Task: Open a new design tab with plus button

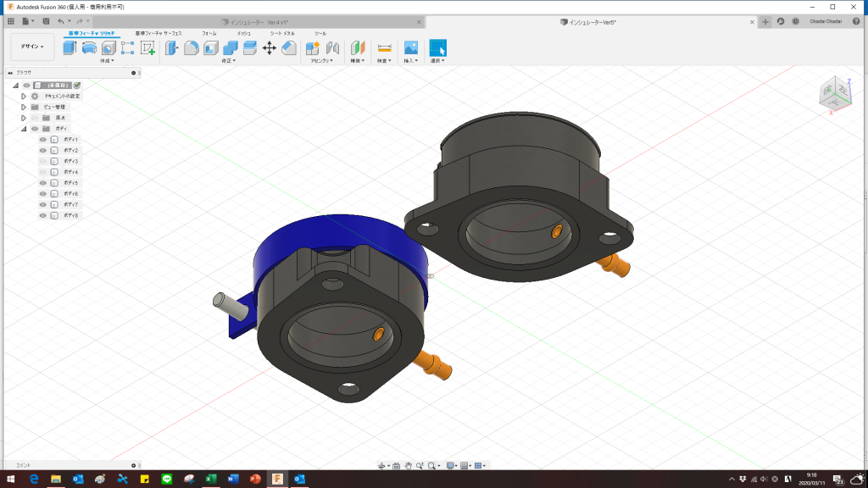Action: (765, 21)
